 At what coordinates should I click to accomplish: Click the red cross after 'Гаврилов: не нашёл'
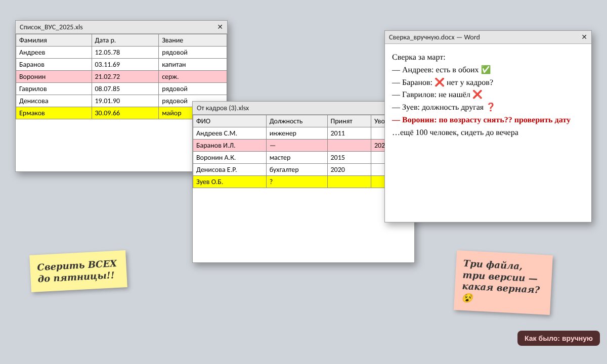478,95
